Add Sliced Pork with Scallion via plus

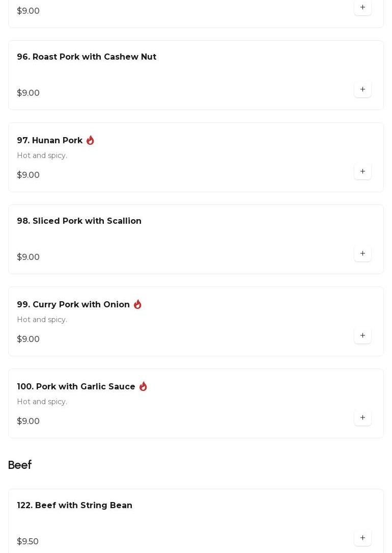362,253
